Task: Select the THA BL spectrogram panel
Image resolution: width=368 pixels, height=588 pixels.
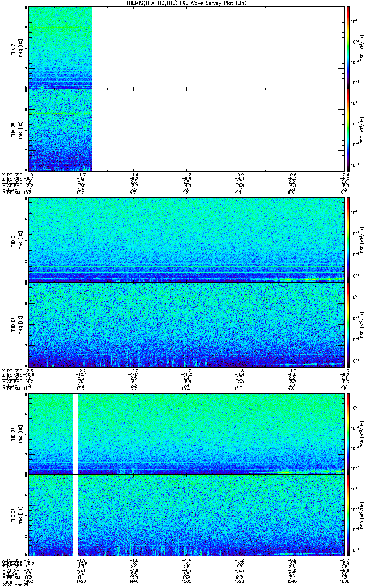Action: 186,48
